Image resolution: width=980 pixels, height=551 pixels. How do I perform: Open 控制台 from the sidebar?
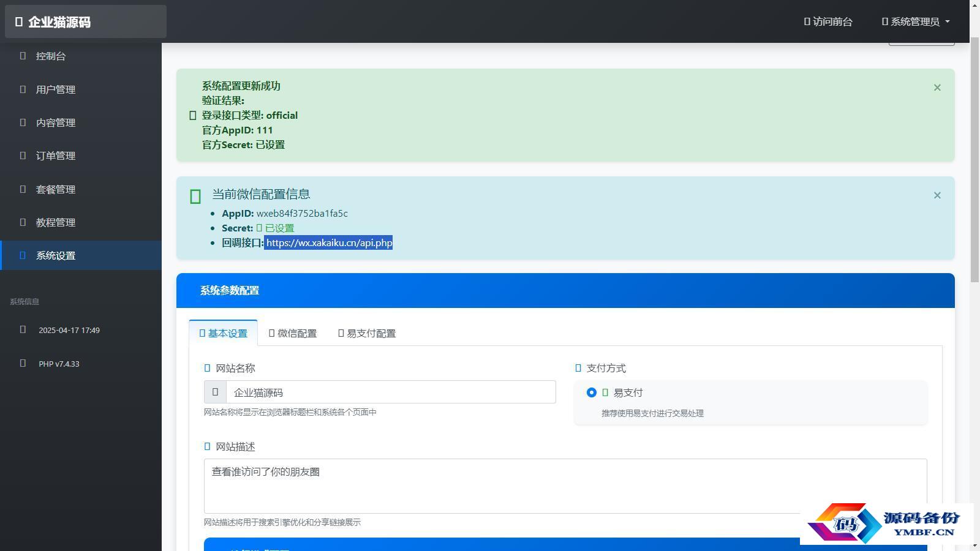pos(81,56)
